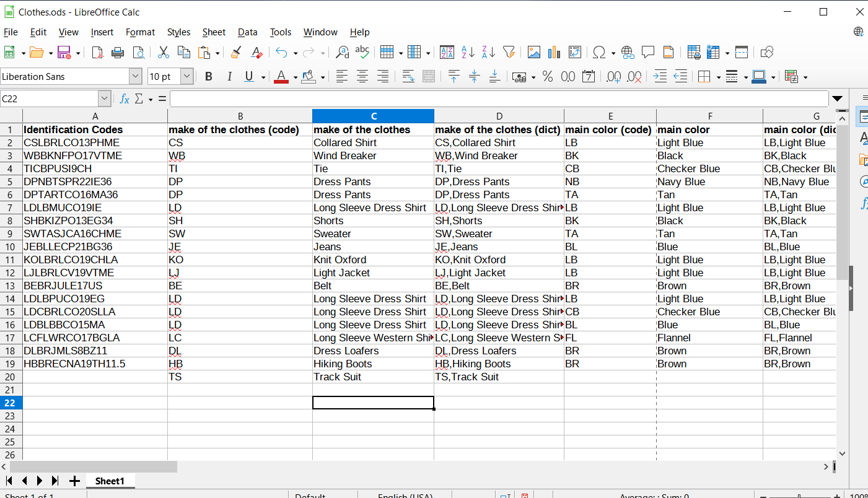Export directly as PDF
The image size is (868, 498).
tap(97, 53)
